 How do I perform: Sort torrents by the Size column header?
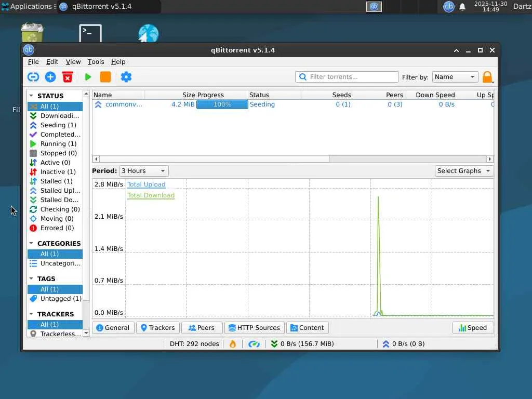(x=170, y=95)
